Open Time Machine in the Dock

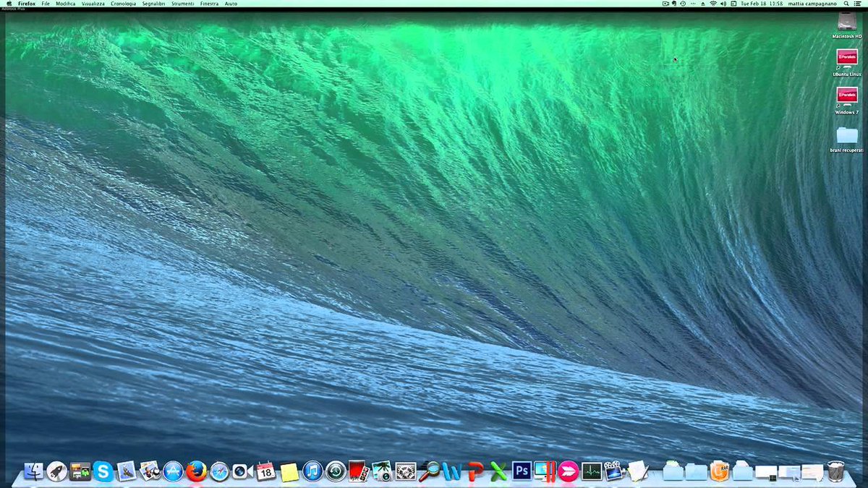[x=336, y=472]
